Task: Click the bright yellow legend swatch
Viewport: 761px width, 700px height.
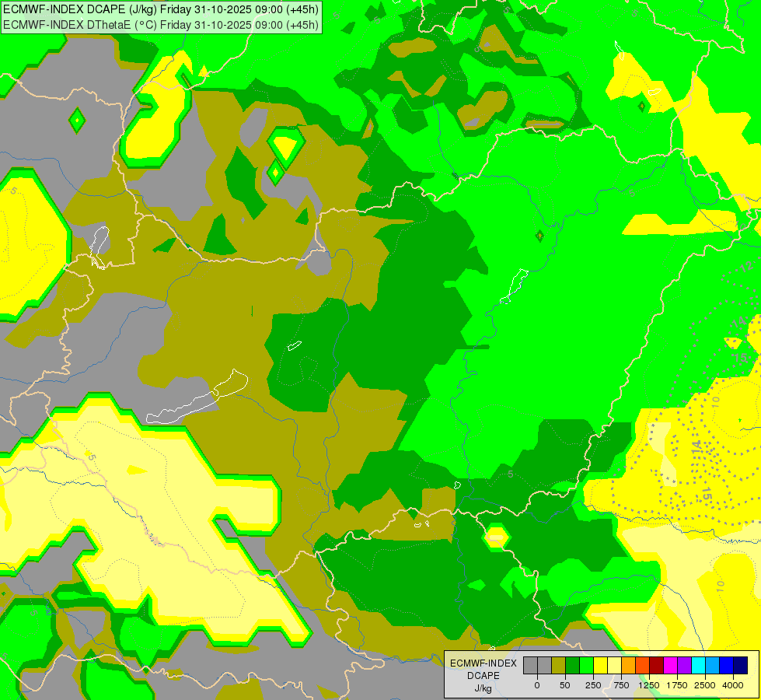Action: pyautogui.click(x=600, y=665)
